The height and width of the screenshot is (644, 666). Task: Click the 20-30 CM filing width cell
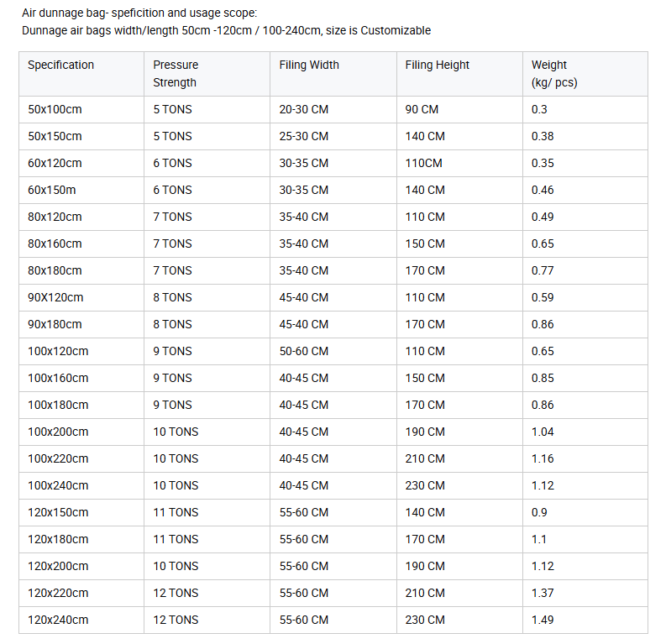333,109
